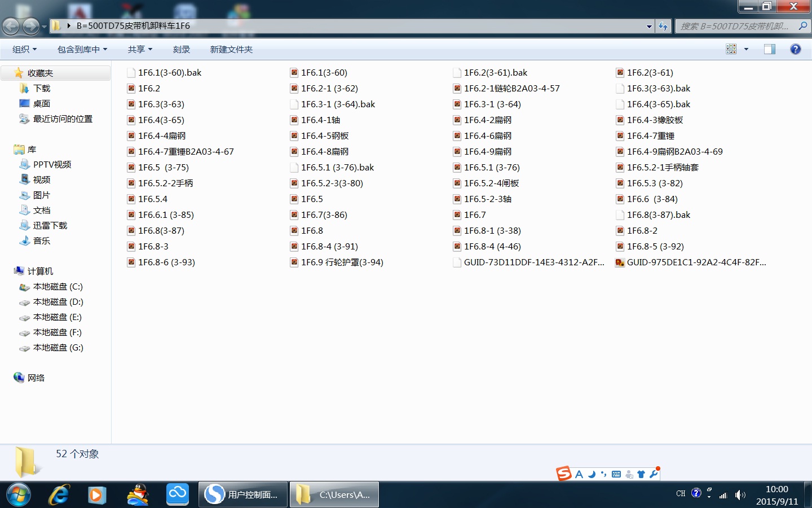812x508 pixels.
Task: Select the 库 node in sidebar
Action: [32, 149]
